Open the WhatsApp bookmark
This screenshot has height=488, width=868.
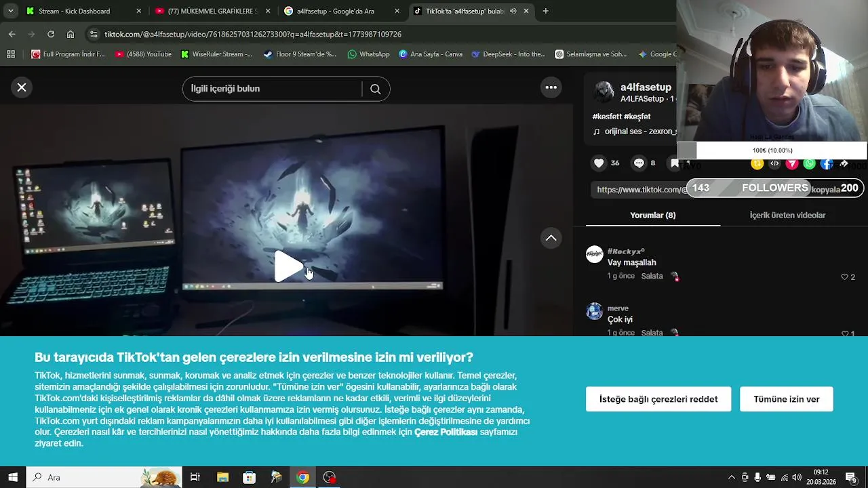tap(368, 54)
